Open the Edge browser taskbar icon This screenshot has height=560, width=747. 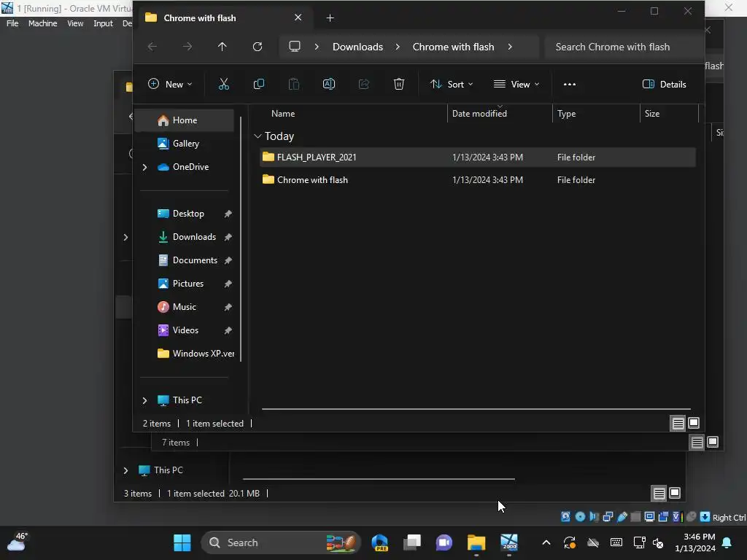point(380,542)
